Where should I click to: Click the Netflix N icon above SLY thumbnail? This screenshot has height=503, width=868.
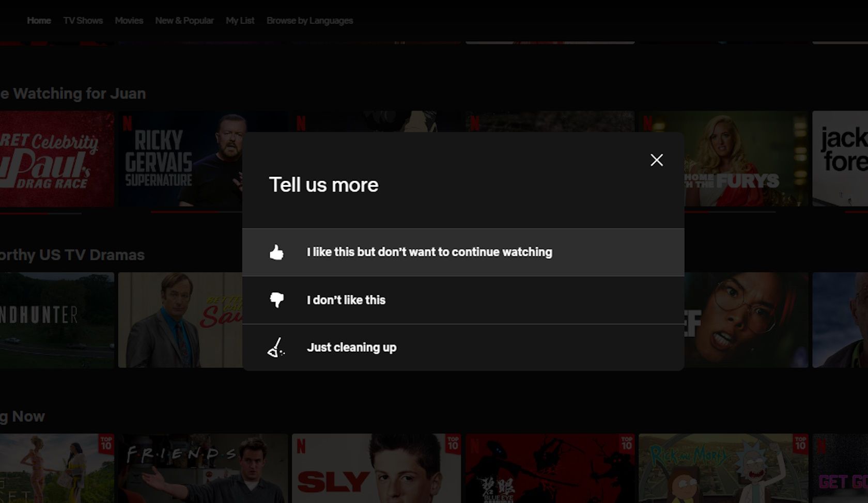point(301,446)
